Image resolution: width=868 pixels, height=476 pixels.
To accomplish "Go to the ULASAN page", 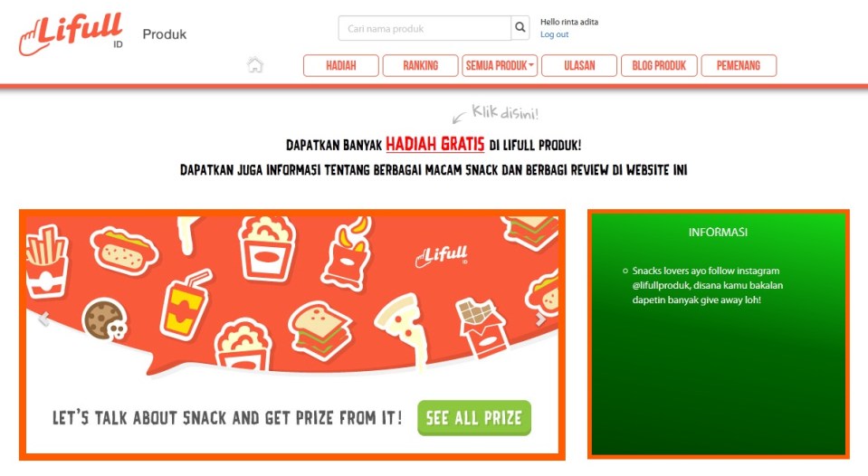I will pyautogui.click(x=579, y=65).
